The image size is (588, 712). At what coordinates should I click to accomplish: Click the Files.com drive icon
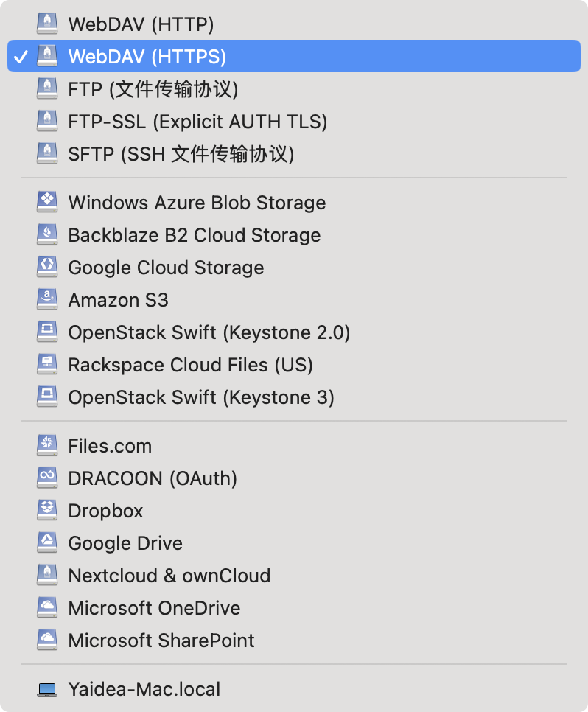coord(47,445)
